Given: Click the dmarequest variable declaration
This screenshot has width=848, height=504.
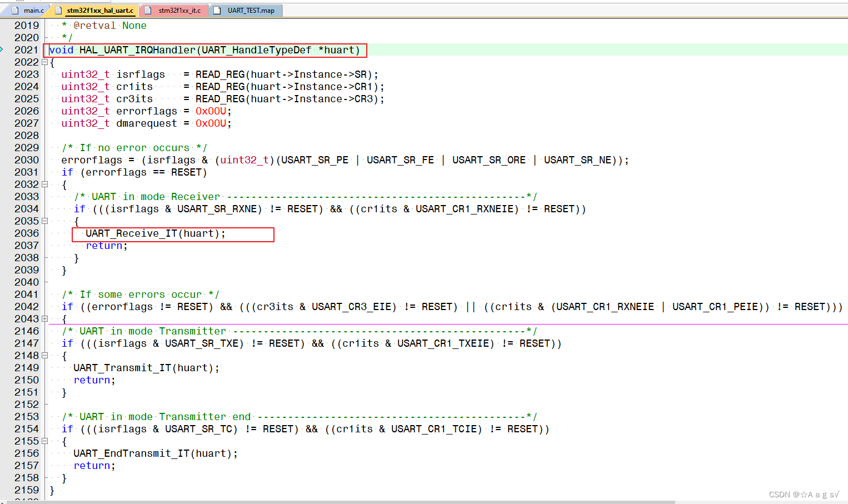Looking at the screenshot, I should pos(147,123).
